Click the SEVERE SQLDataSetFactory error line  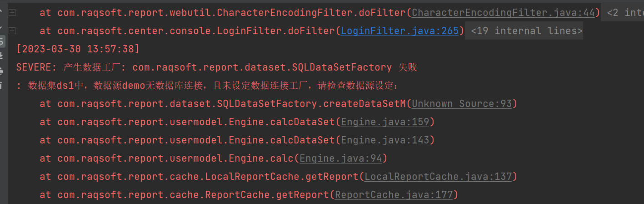pos(216,67)
